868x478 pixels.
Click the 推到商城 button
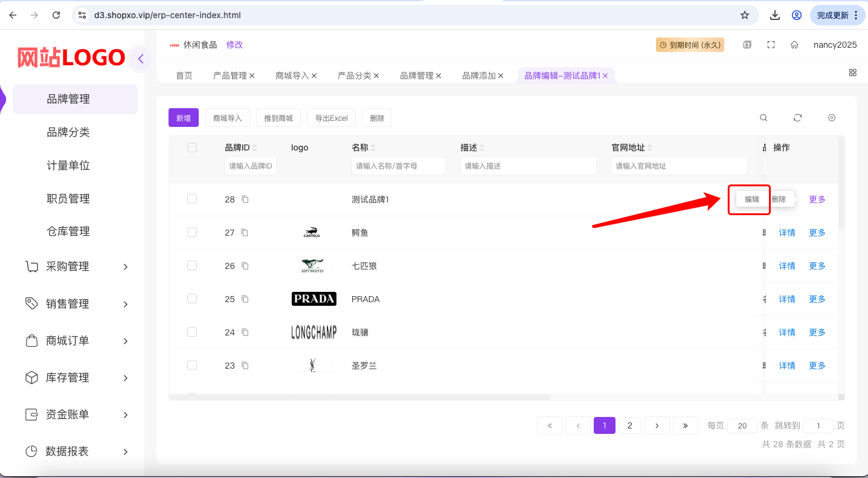278,118
